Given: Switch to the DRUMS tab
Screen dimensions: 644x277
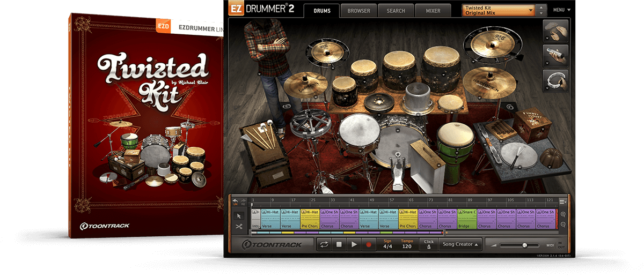Looking at the screenshot, I should (322, 11).
